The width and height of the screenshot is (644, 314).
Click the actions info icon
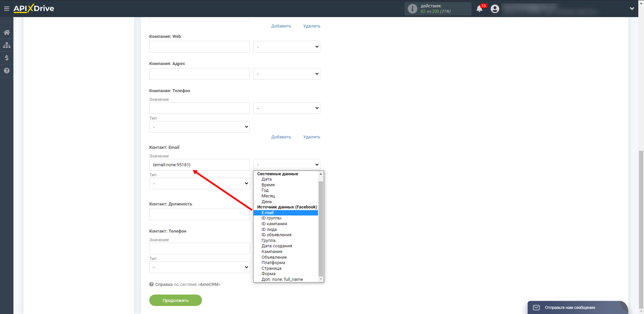(413, 9)
